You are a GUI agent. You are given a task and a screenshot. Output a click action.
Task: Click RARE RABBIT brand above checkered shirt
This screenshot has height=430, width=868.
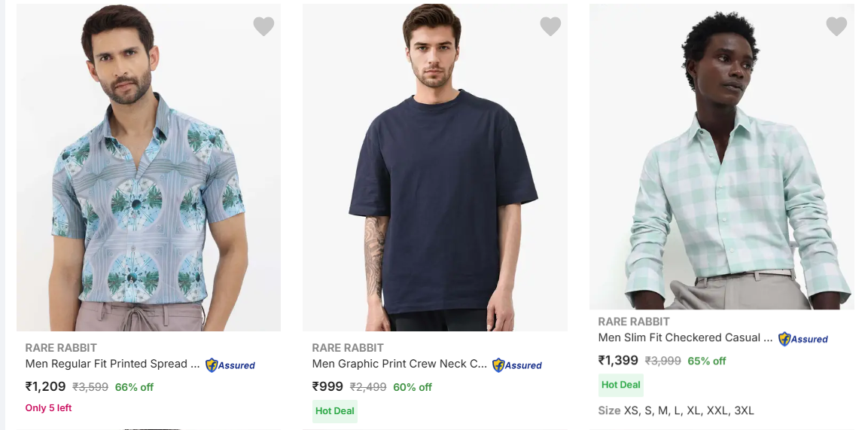point(634,322)
